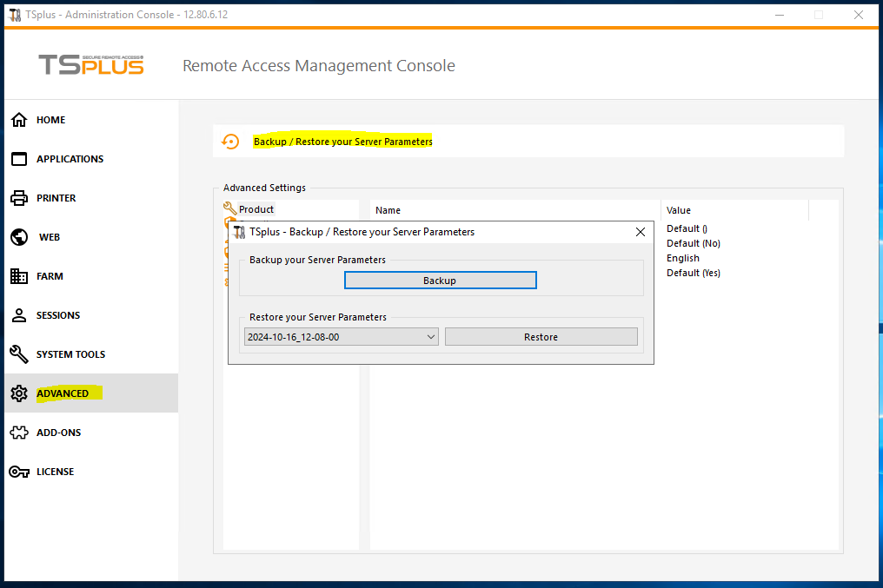
Task: Click the Home house icon
Action: point(19,120)
